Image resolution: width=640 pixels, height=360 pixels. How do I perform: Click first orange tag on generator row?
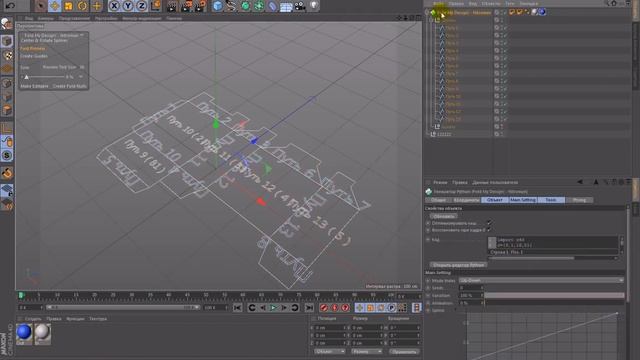coord(512,12)
